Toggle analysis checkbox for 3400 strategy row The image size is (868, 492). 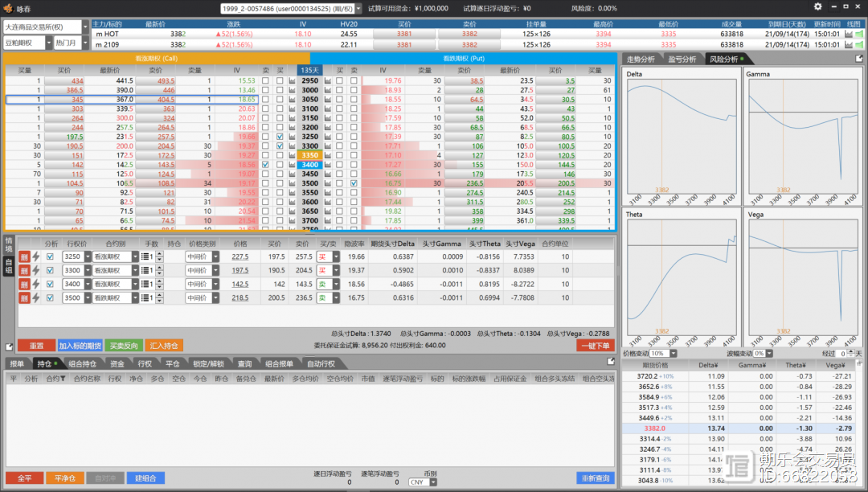click(x=51, y=285)
